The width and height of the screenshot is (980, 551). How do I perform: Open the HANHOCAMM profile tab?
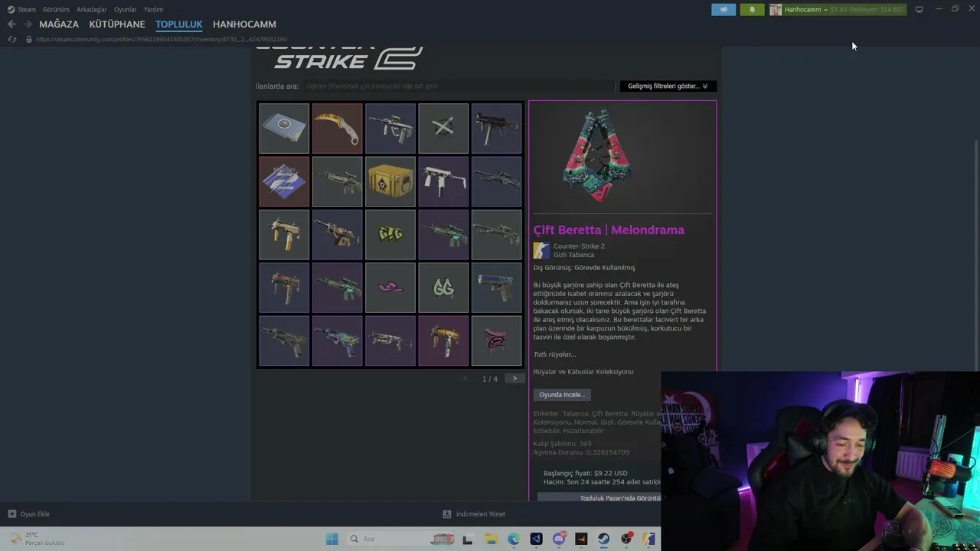(x=244, y=24)
